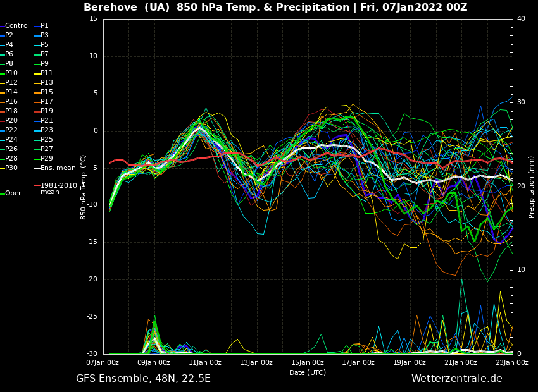Viewport: 538px width, 392px height.
Task: Select the P1 legend item
Action: tap(44, 26)
